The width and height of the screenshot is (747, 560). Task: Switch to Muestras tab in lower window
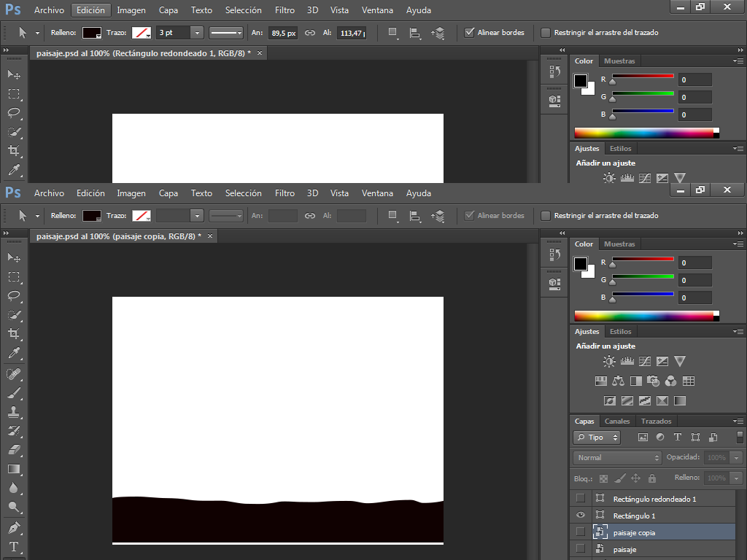pyautogui.click(x=619, y=244)
